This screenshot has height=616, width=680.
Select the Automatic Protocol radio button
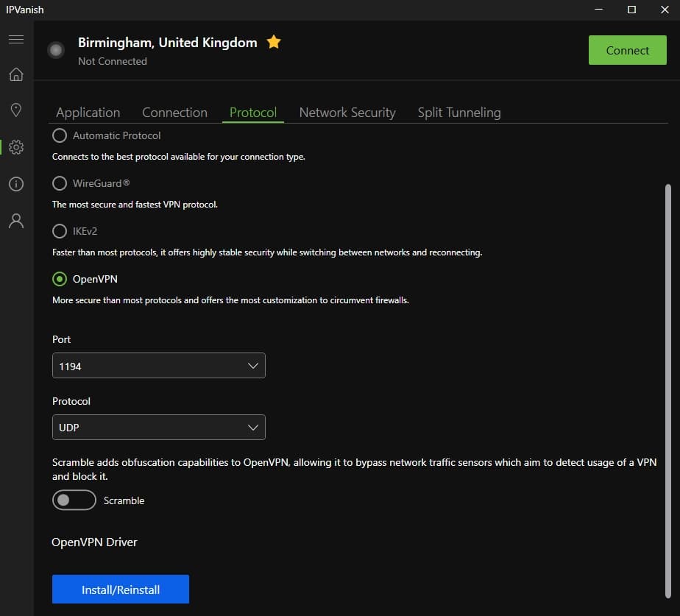[60, 135]
